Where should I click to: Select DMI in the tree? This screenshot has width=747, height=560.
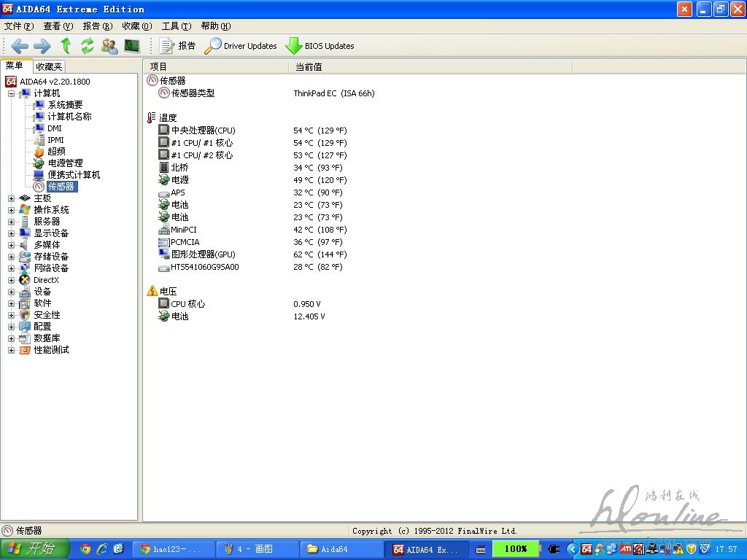(54, 128)
